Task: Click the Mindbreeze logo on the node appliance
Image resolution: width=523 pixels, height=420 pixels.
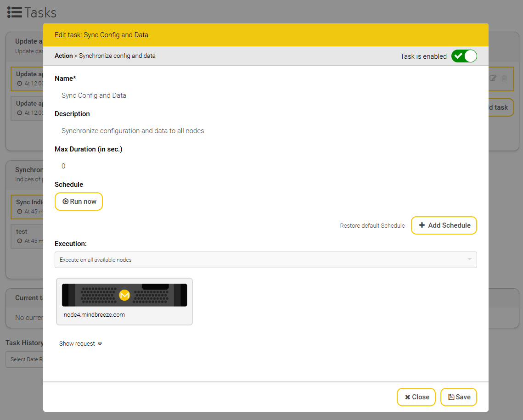Action: (124, 295)
